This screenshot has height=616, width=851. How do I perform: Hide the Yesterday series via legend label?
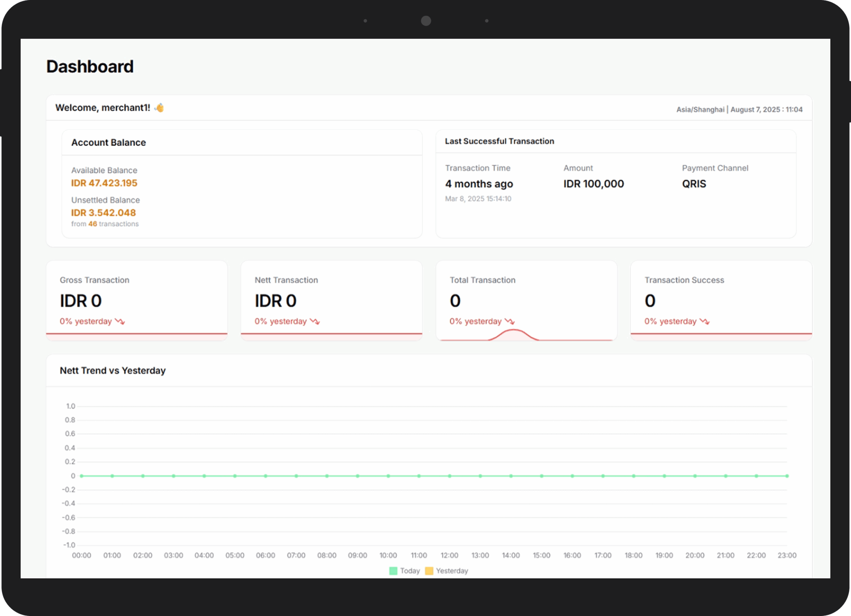click(452, 570)
